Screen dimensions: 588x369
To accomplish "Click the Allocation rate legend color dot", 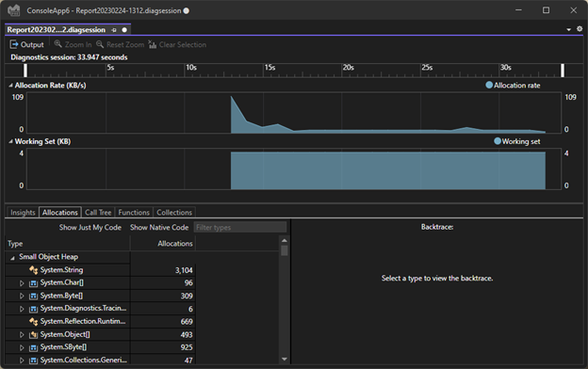I will click(x=489, y=85).
